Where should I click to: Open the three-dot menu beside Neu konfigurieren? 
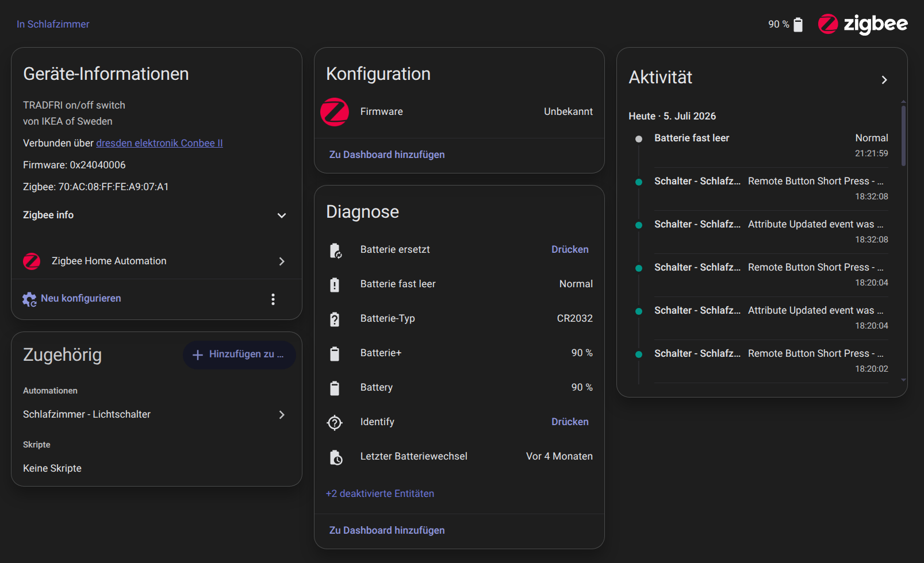point(273,299)
